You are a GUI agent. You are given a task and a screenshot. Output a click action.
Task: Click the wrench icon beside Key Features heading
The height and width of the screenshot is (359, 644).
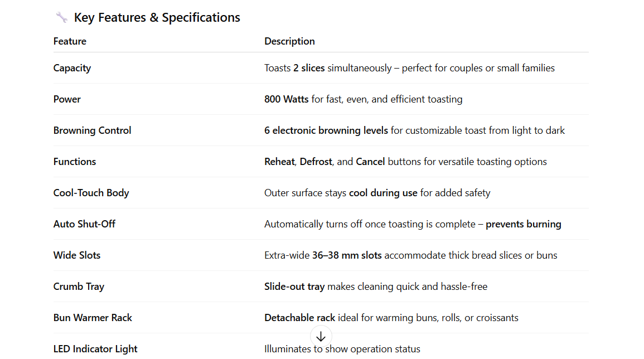[61, 17]
